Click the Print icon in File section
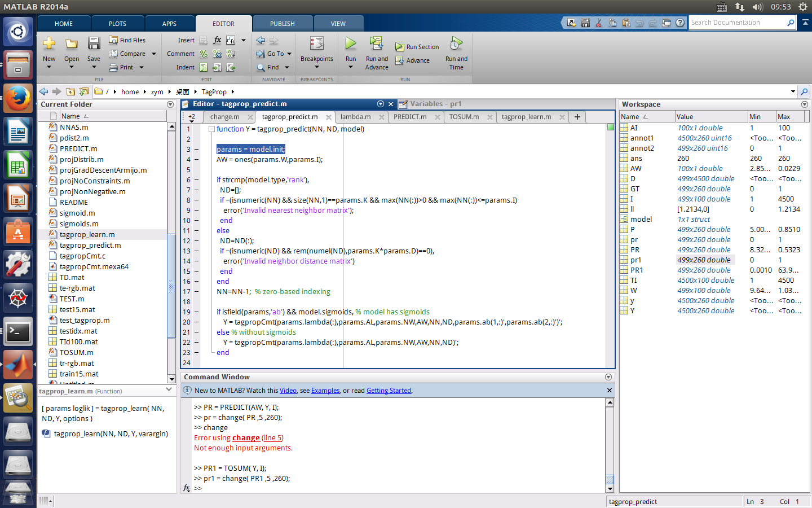 pyautogui.click(x=113, y=67)
